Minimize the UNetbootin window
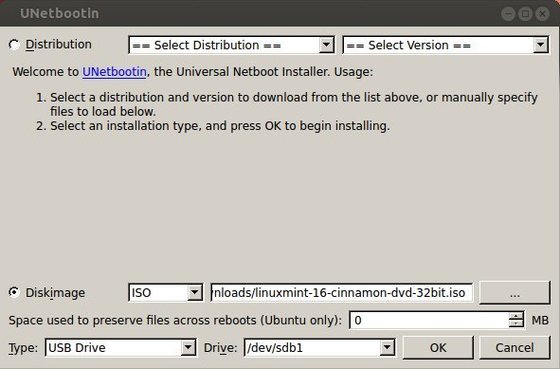Viewport: 560px width, 369px height. click(508, 14)
